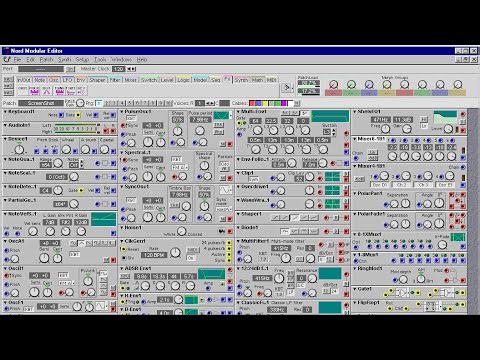Toggle OscB1 KBT button
480x360 pixels.
pos(63,275)
